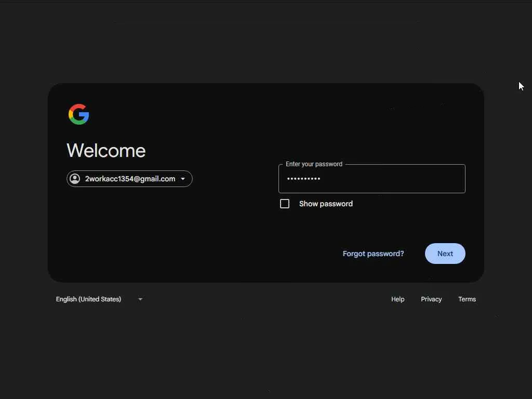
Task: Open the Privacy link in footer
Action: (x=431, y=299)
